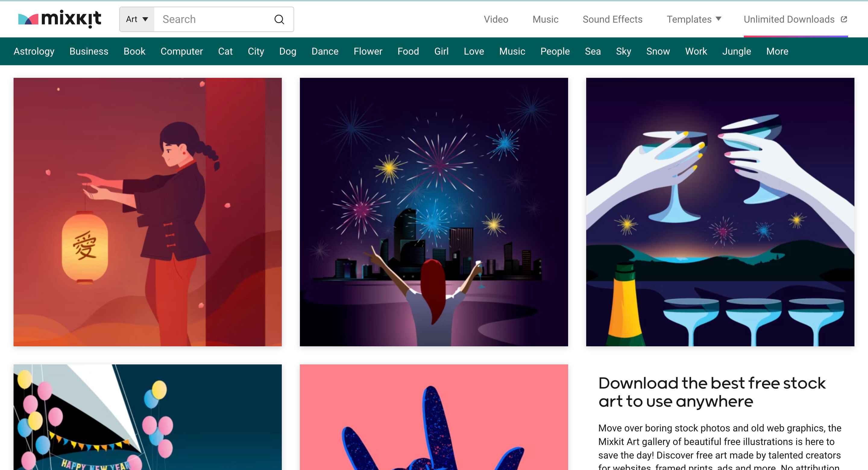Click the Mixkit logo
Screen dimensions: 868x470
[60, 19]
